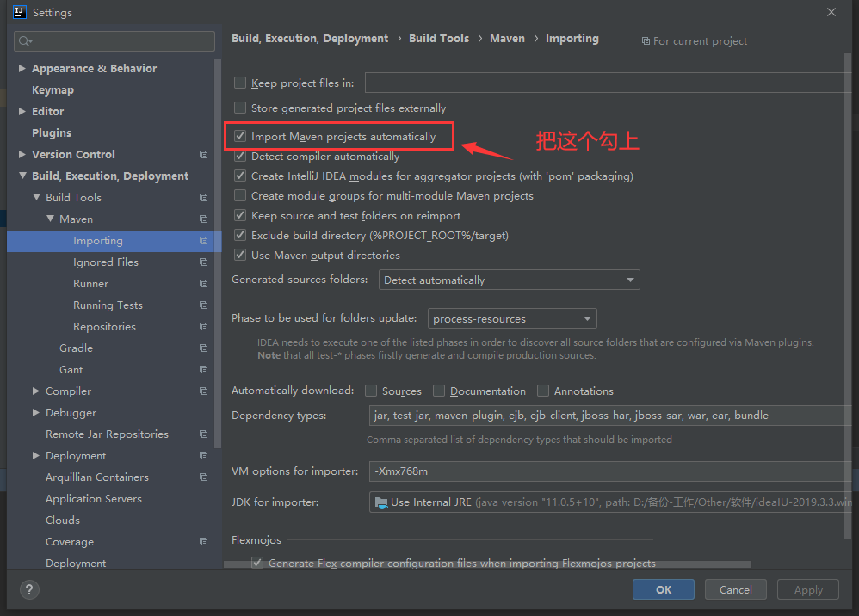Toggle Create IntelliJ IDEA modules for aggregator projects

pos(240,176)
